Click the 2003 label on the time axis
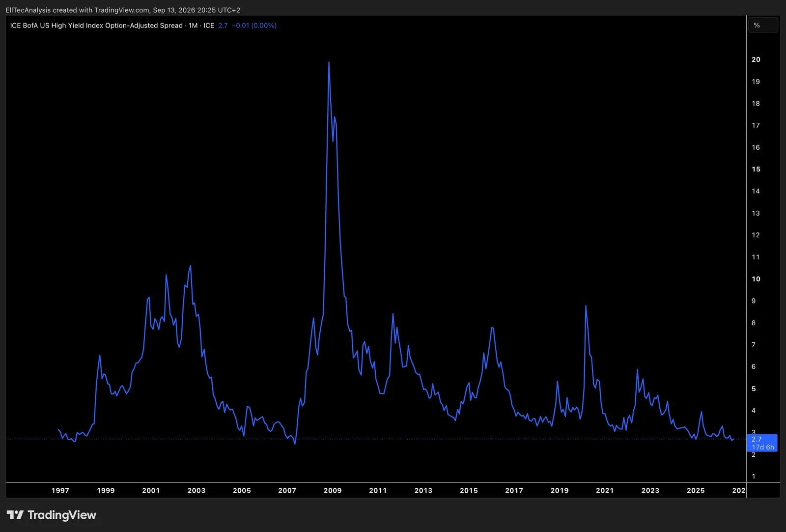 [x=196, y=490]
